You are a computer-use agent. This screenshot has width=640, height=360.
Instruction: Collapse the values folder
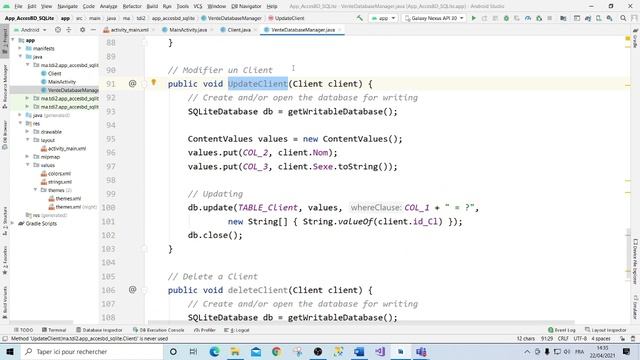(x=28, y=165)
